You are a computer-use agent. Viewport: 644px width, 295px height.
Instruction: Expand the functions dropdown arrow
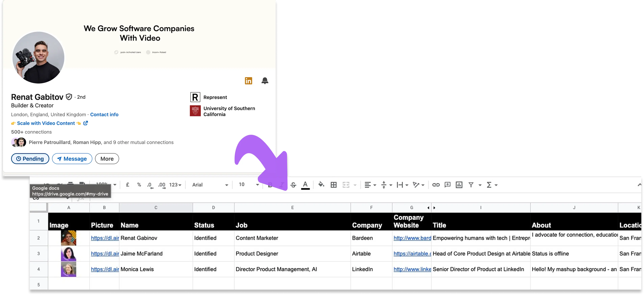point(496,185)
